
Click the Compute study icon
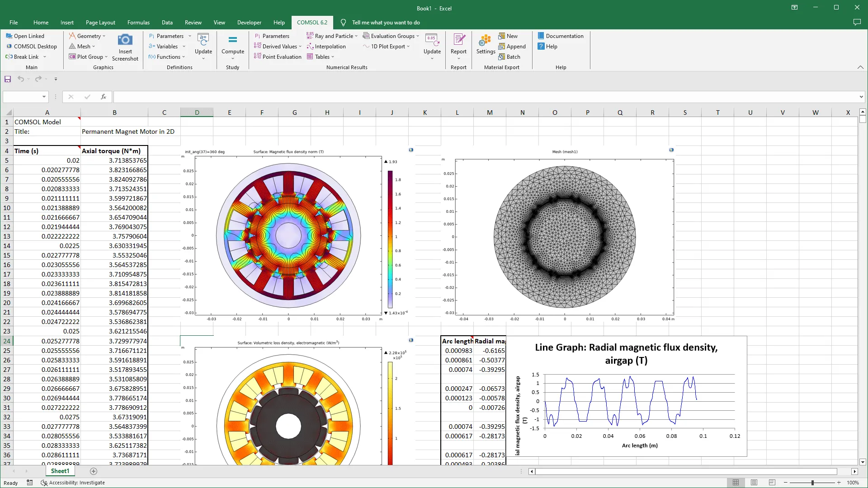(232, 41)
